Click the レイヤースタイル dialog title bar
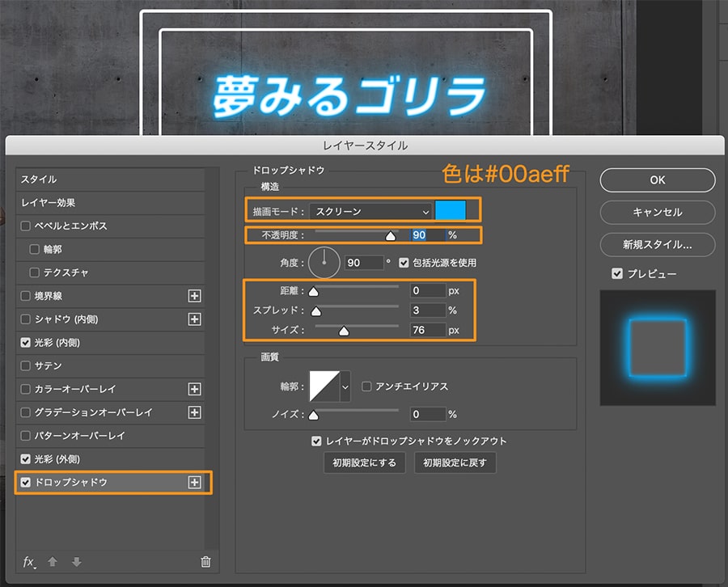Viewport: 728px width, 587px height. 365,146
